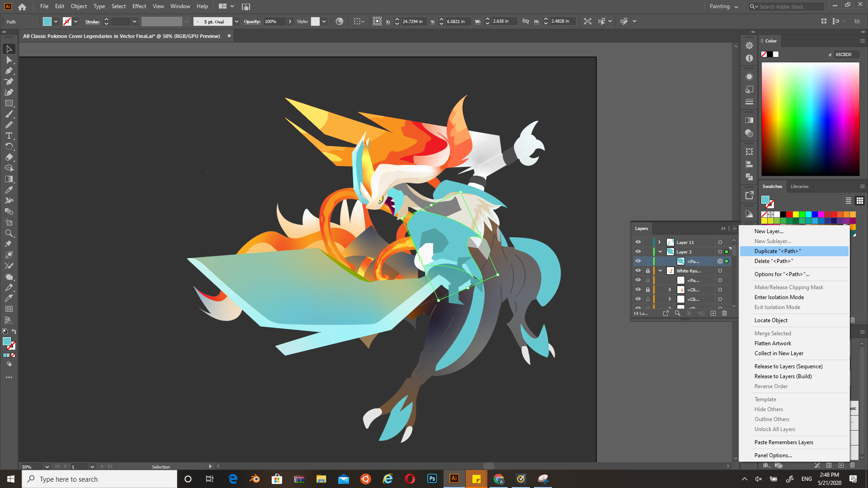This screenshot has height=488, width=868.
Task: Choose Collect in New Layer
Action: point(794,353)
